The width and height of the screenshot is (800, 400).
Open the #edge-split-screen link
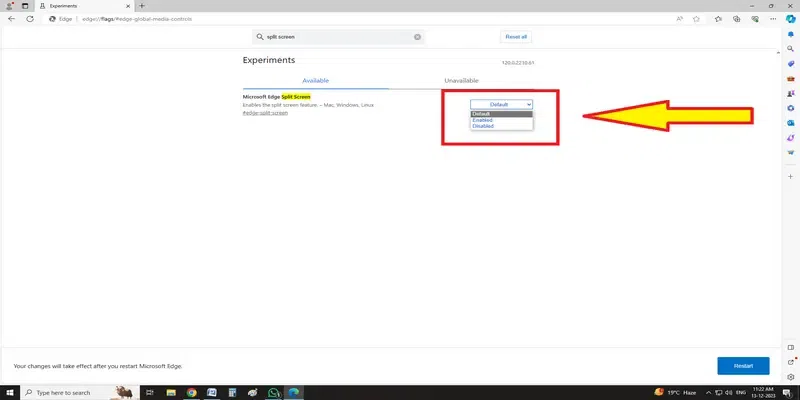(x=265, y=113)
